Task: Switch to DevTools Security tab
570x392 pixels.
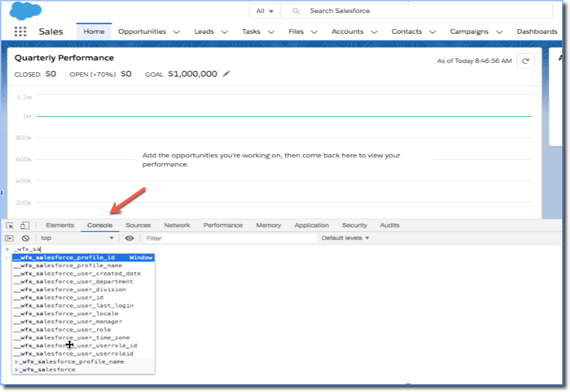Action: (x=355, y=225)
